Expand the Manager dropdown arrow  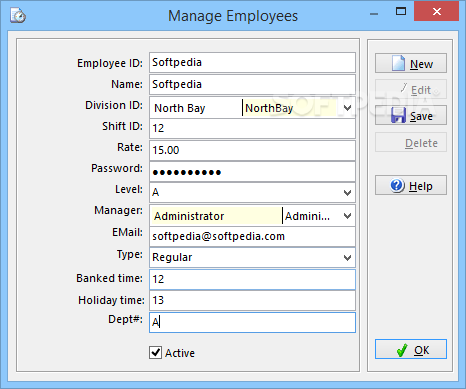347,216
